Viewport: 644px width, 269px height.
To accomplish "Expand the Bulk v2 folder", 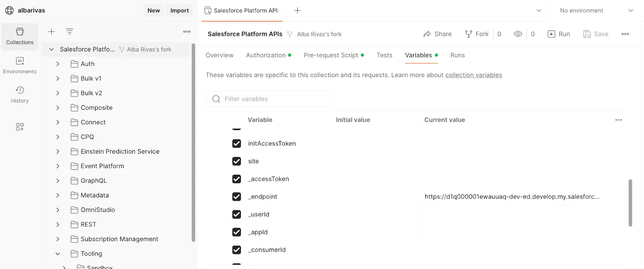I will tap(58, 93).
